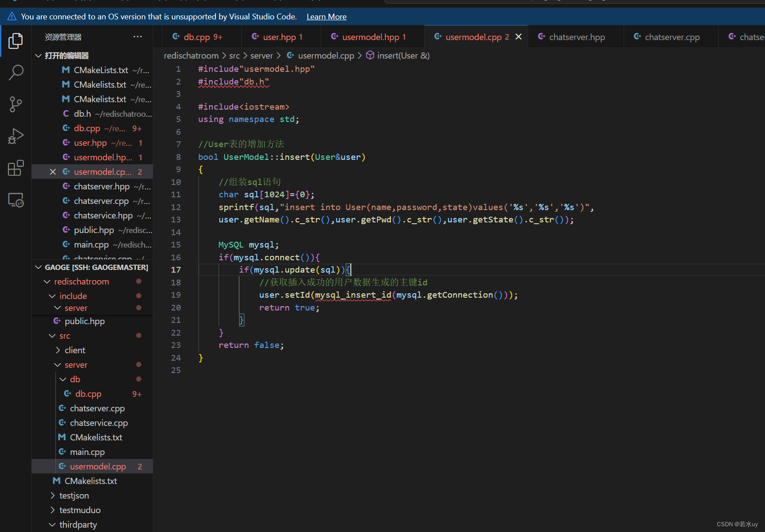
Task: Click the #include"db.h" line
Action: tap(233, 82)
